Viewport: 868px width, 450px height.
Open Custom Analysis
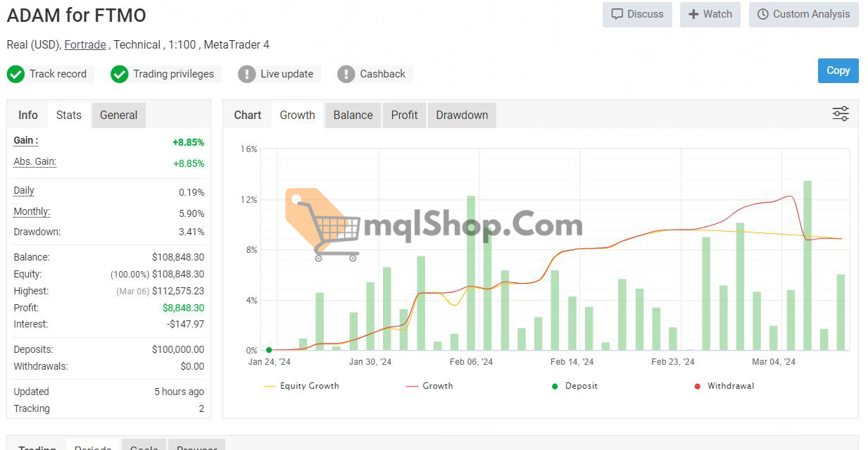(x=803, y=14)
